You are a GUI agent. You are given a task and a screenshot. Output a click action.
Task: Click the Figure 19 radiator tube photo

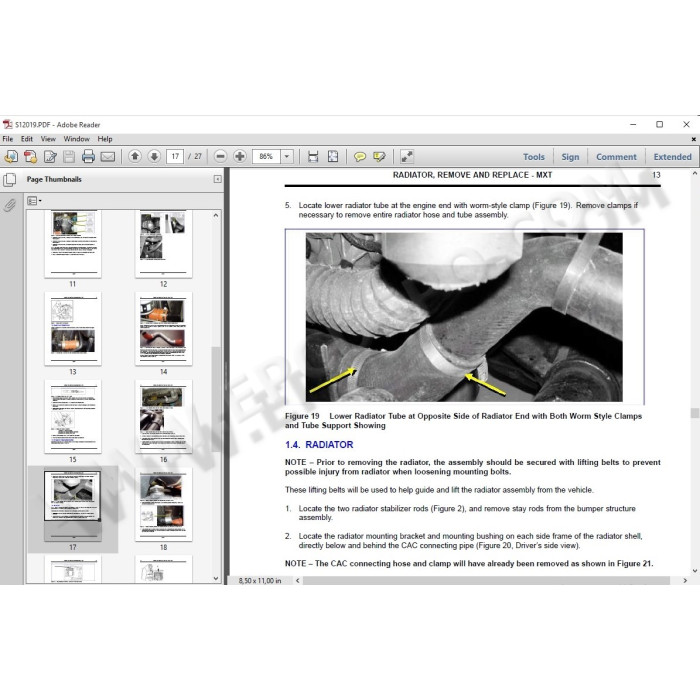[x=464, y=317]
